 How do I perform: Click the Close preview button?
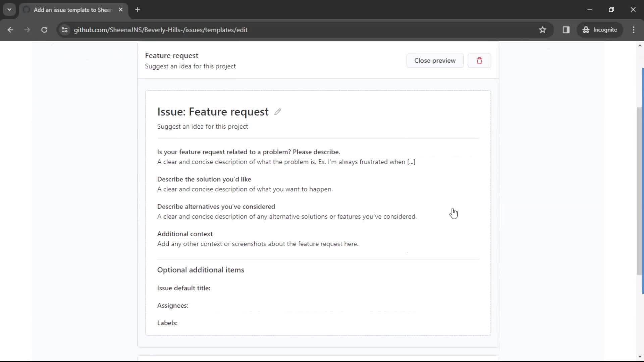tap(435, 60)
